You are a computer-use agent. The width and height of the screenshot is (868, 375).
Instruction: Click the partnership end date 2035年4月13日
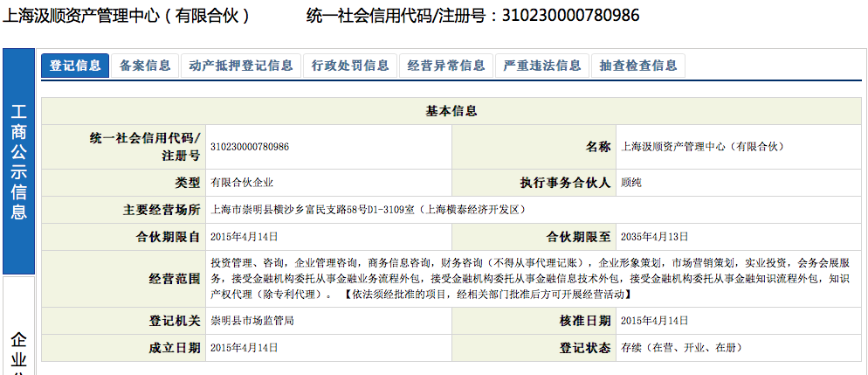point(654,236)
